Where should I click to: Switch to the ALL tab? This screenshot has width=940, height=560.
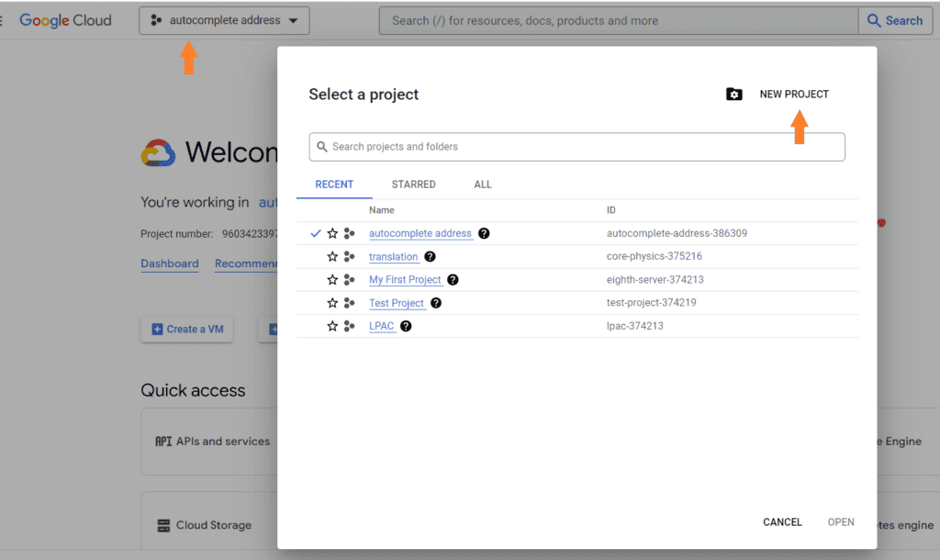(483, 185)
